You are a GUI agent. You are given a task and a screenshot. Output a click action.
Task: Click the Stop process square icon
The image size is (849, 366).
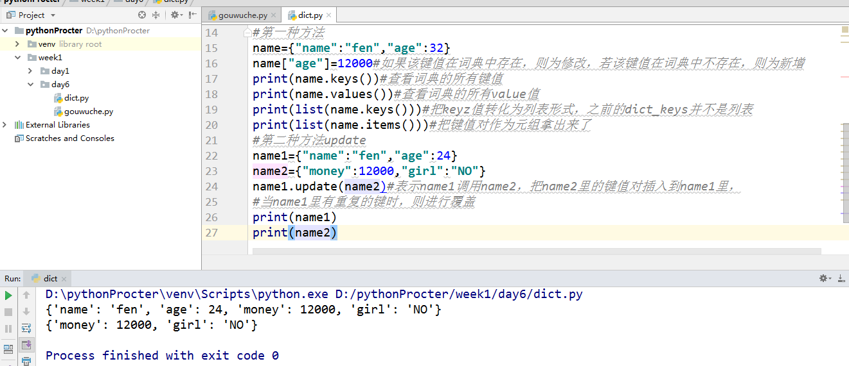(x=8, y=312)
